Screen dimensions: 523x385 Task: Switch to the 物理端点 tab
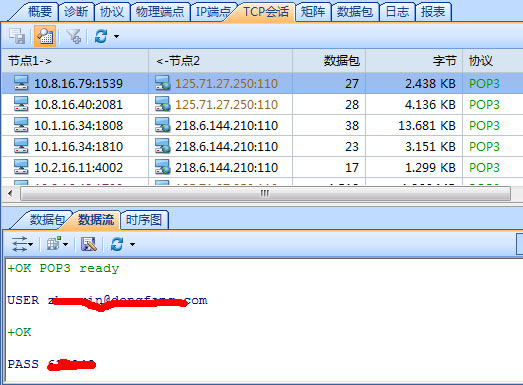[x=160, y=12]
